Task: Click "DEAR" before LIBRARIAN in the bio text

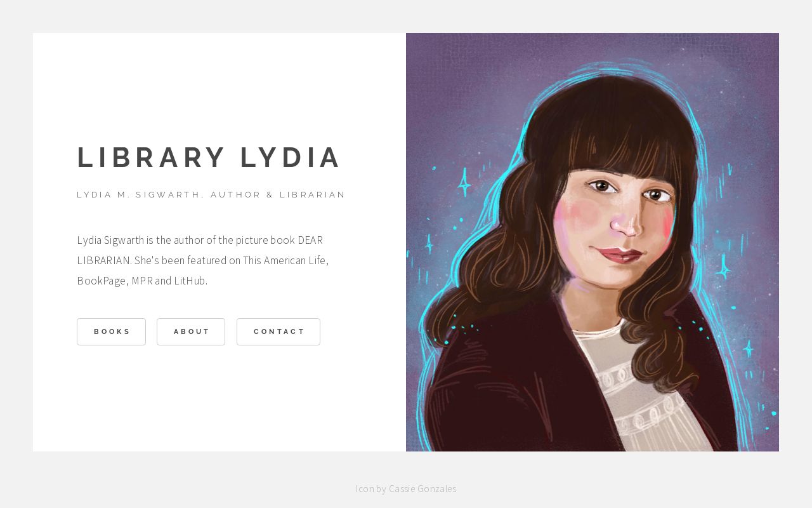Action: coord(310,240)
